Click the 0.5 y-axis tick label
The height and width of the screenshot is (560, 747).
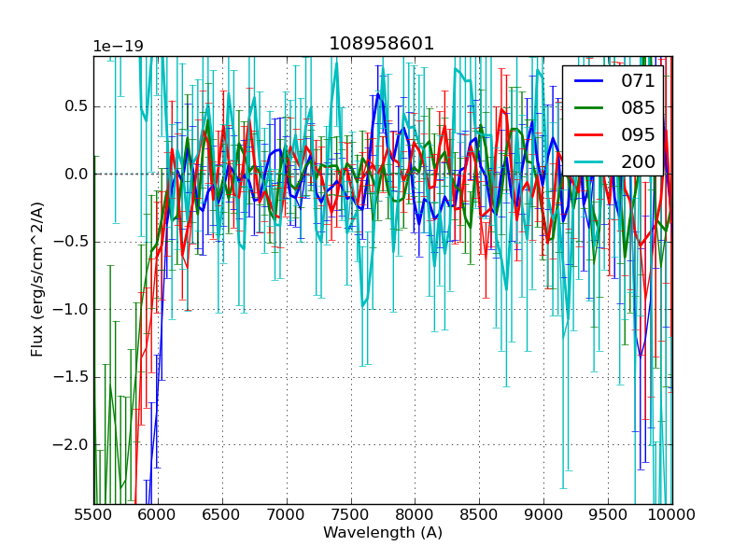click(75, 106)
